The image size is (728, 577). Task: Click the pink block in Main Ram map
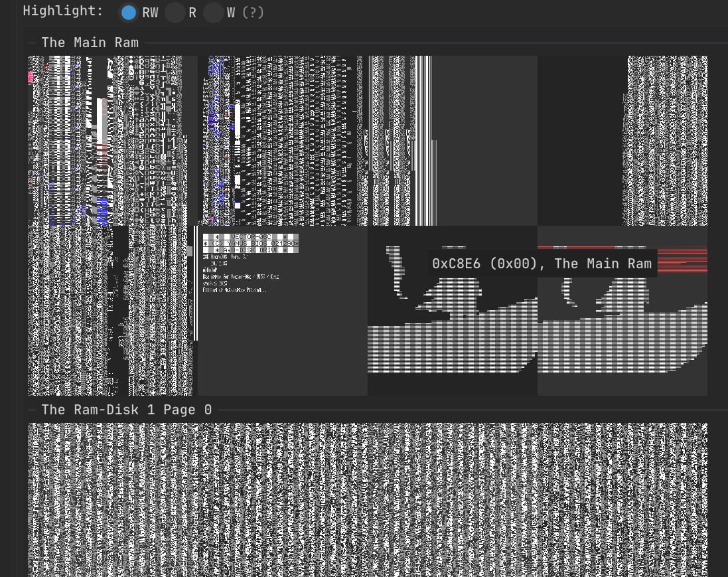31,77
